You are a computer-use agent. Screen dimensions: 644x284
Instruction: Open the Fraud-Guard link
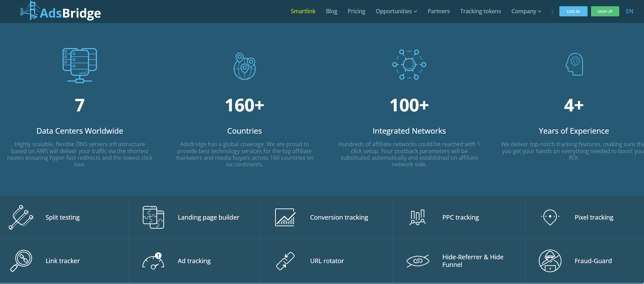pos(593,261)
